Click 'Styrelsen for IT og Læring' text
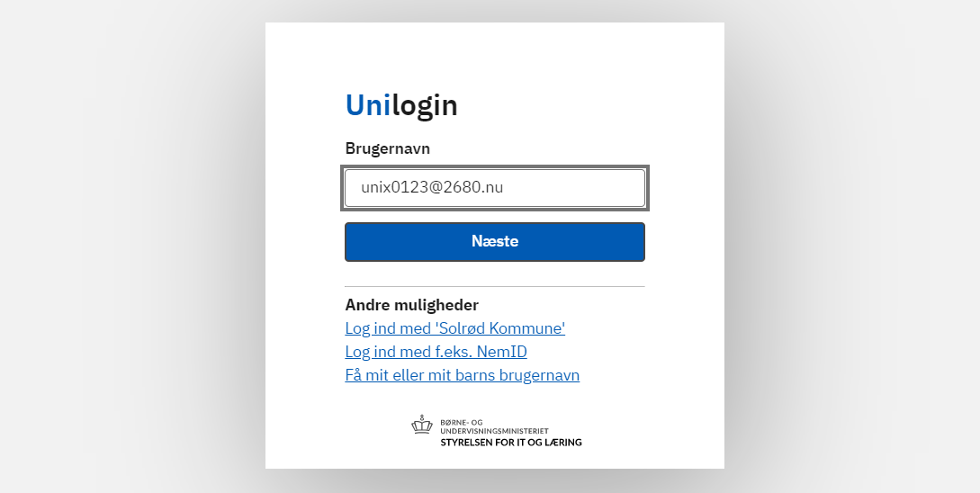This screenshot has height=493, width=980. tap(510, 443)
